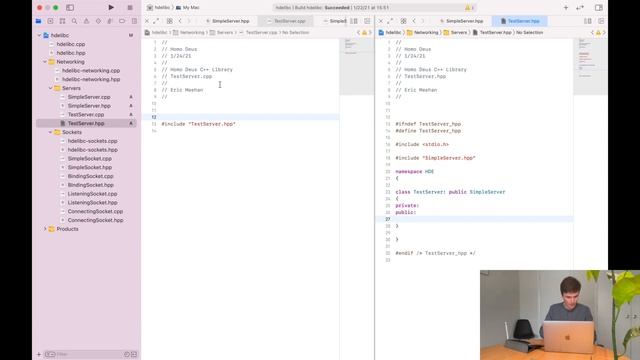The image size is (640, 360).
Task: Click No Selection in right editor jump bar
Action: click(529, 32)
